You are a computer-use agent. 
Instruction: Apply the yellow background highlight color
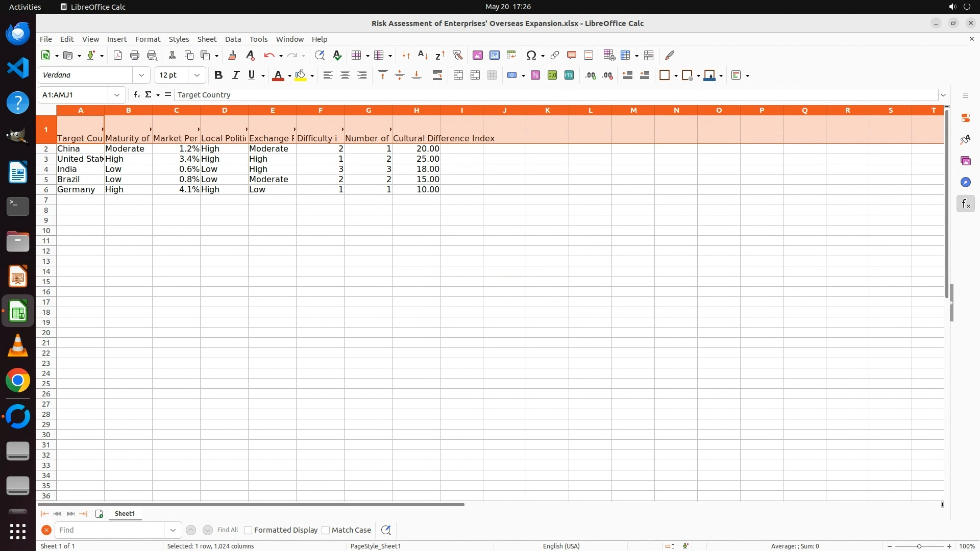(301, 76)
